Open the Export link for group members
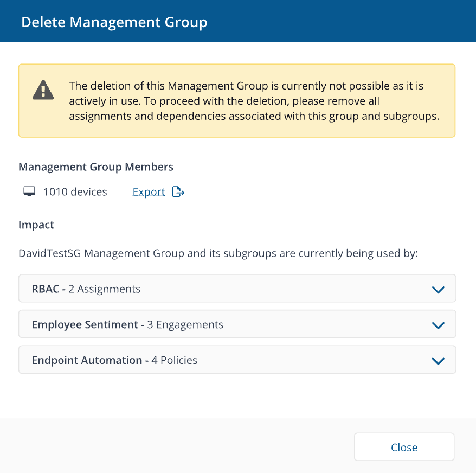This screenshot has width=476, height=473. click(x=149, y=192)
